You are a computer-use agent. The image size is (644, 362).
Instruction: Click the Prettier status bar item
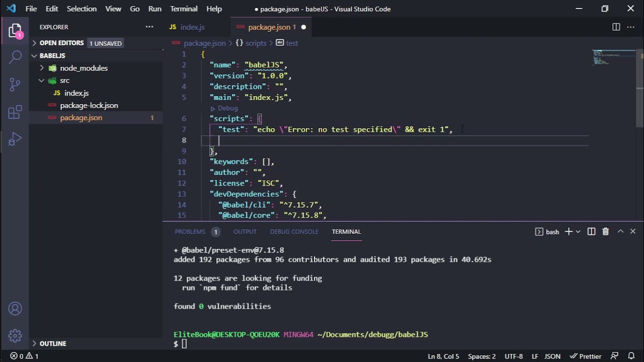586,356
